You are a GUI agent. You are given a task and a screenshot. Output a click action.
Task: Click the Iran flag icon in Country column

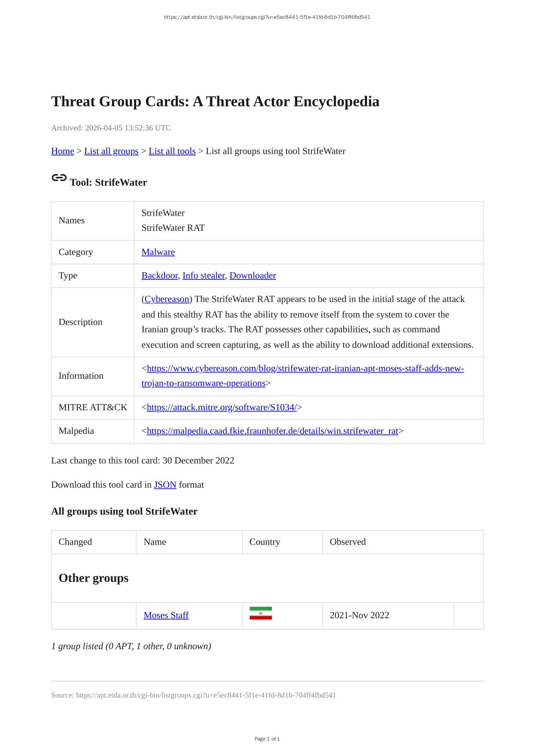[261, 613]
